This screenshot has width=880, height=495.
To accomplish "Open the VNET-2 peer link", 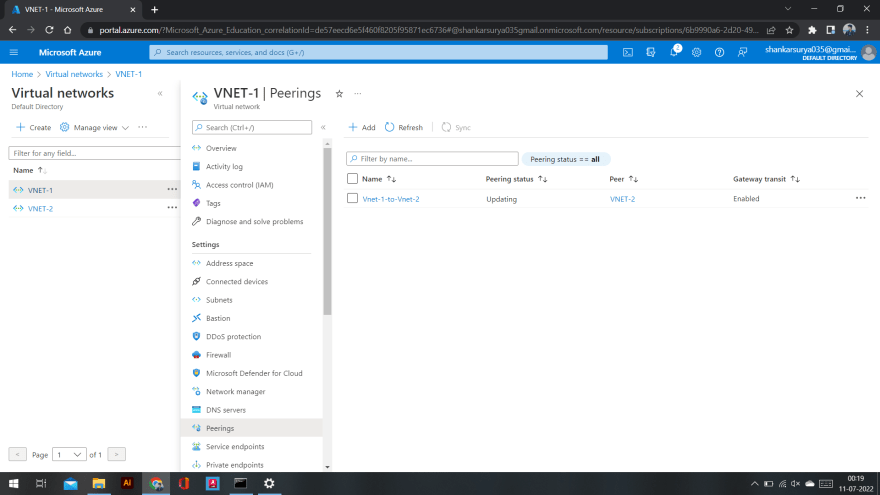I will coord(622,199).
